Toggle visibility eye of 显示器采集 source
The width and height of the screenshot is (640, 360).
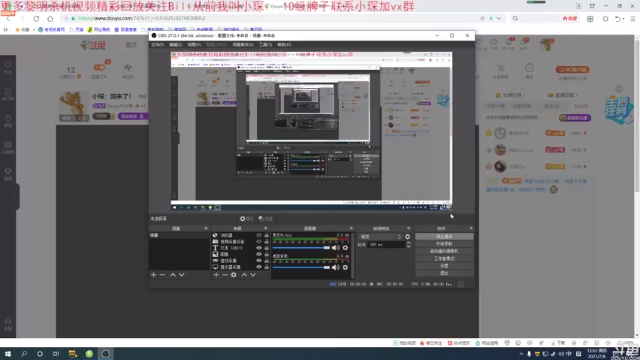[x=259, y=267]
